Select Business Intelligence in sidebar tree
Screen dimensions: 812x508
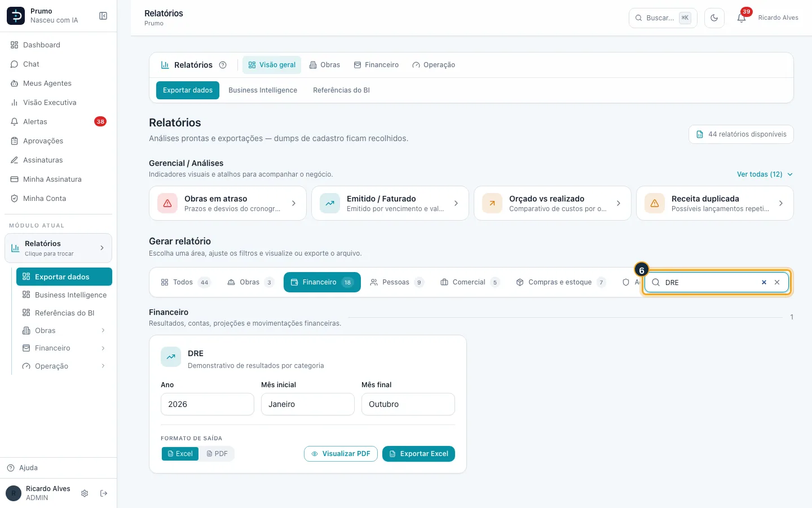[x=64, y=295]
